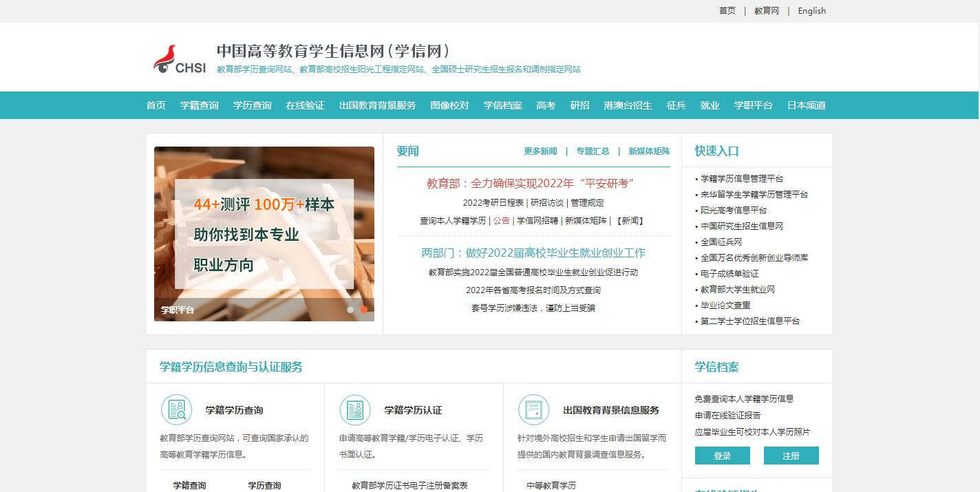Viewport: 980px width, 492px height.
Task: Open headline 教育部：全力确保实现2022年“平安研考”
Action: 530,183
